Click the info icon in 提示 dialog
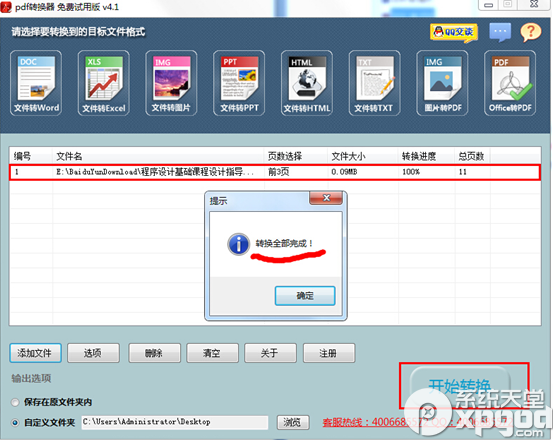The width and height of the screenshot is (553, 440). [238, 244]
